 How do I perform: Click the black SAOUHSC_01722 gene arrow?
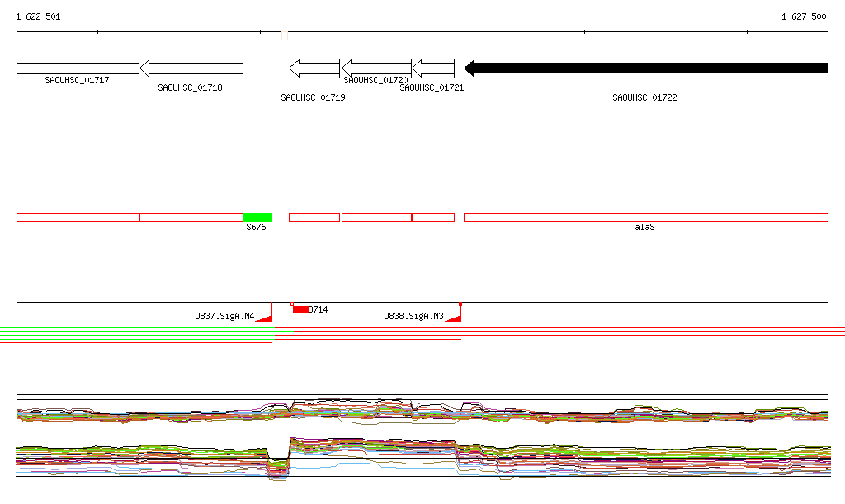click(646, 68)
